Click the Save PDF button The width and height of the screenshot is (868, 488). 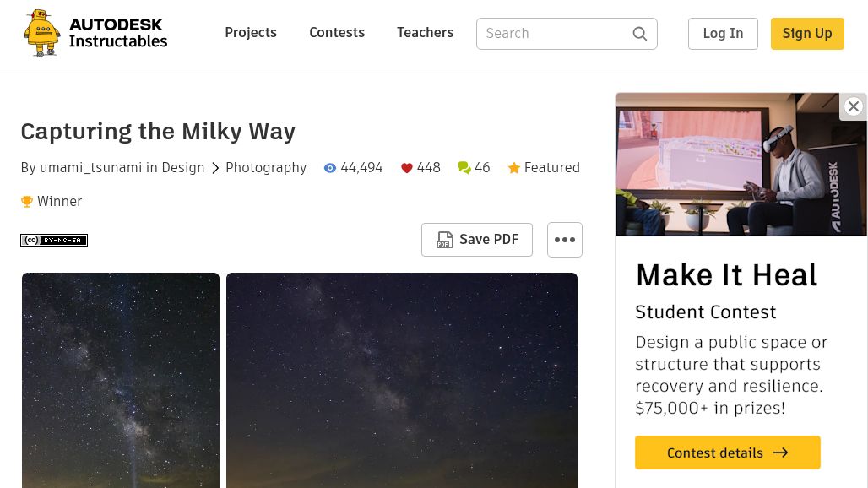pyautogui.click(x=476, y=240)
